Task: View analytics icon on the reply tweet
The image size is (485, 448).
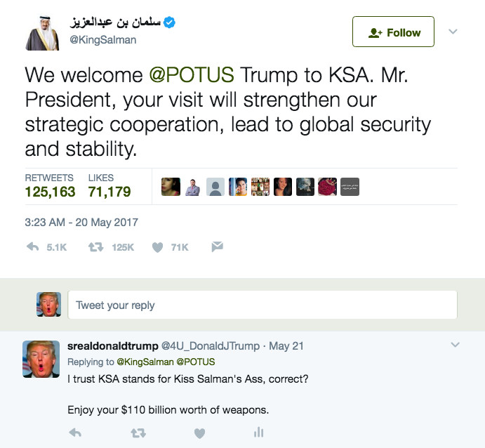Action: pos(258,433)
